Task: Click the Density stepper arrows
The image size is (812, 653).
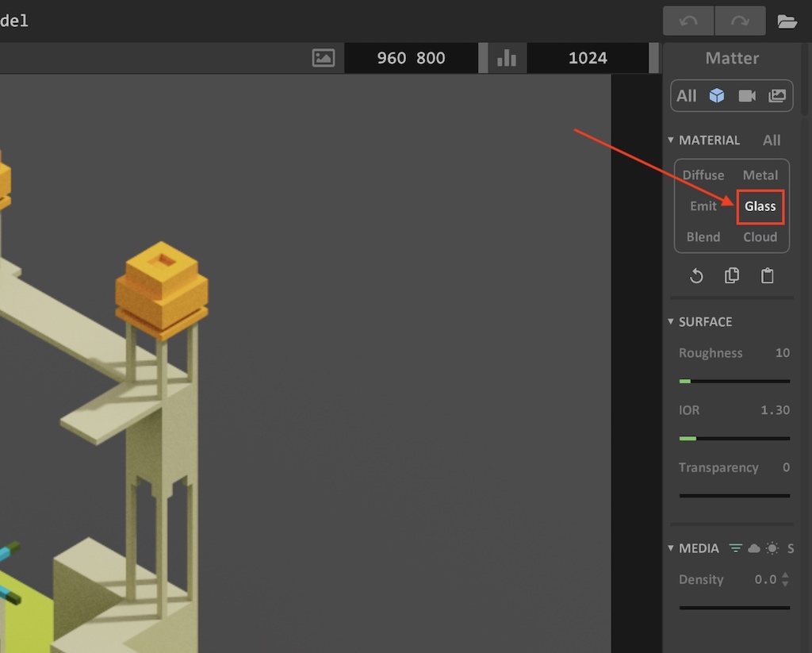Action: point(785,579)
